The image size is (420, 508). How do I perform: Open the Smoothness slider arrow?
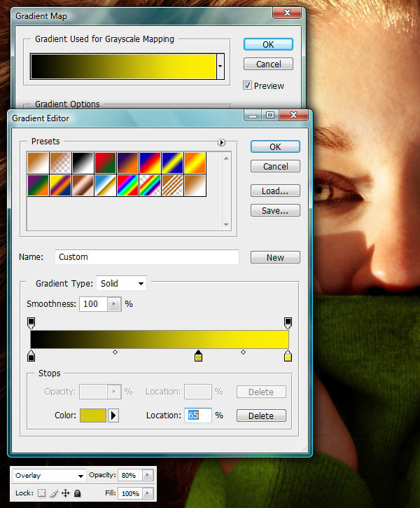(x=114, y=304)
